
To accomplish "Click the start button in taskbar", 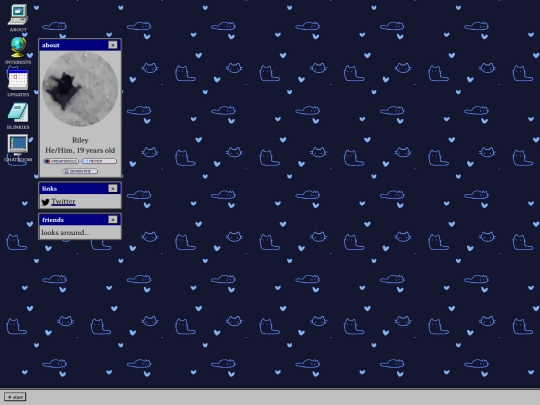I will coord(15,397).
